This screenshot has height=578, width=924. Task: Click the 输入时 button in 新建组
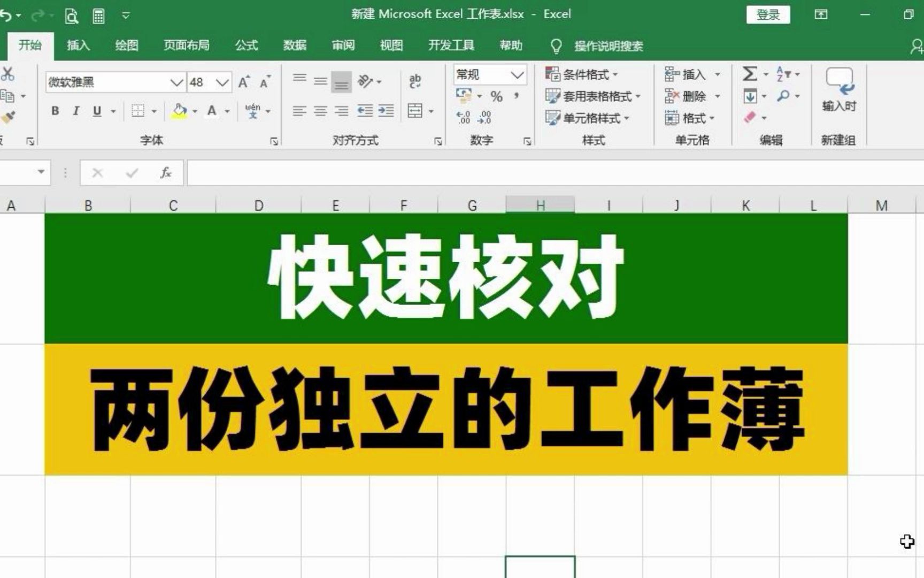point(839,90)
